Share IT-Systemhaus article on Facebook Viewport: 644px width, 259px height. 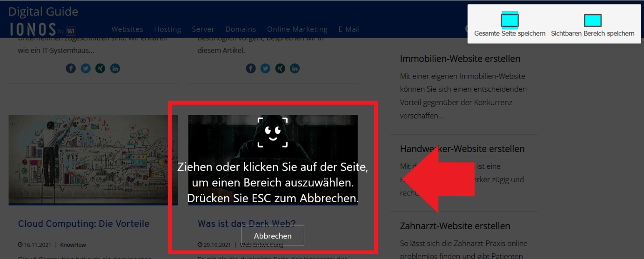pyautogui.click(x=71, y=68)
